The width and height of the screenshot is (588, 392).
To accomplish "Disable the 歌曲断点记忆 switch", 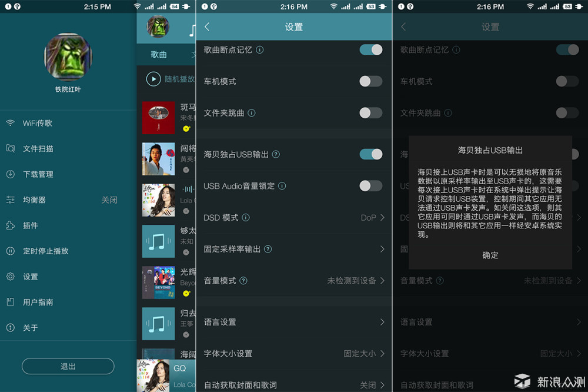I will pos(370,50).
